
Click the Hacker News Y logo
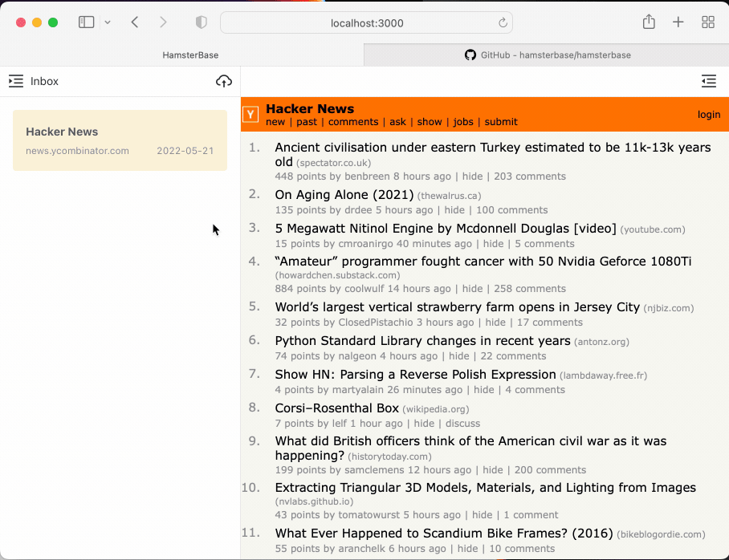250,115
